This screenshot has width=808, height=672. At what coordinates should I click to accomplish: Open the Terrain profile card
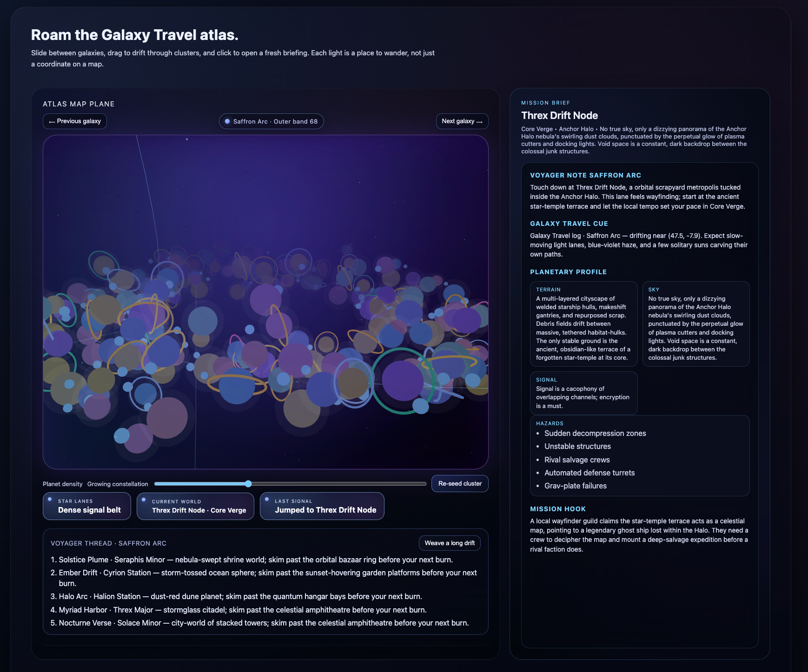point(583,324)
